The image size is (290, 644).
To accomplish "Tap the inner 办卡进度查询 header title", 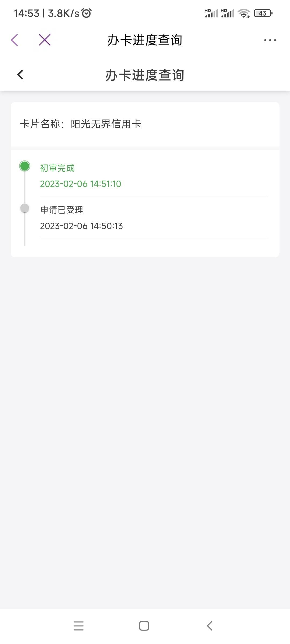I will (145, 75).
